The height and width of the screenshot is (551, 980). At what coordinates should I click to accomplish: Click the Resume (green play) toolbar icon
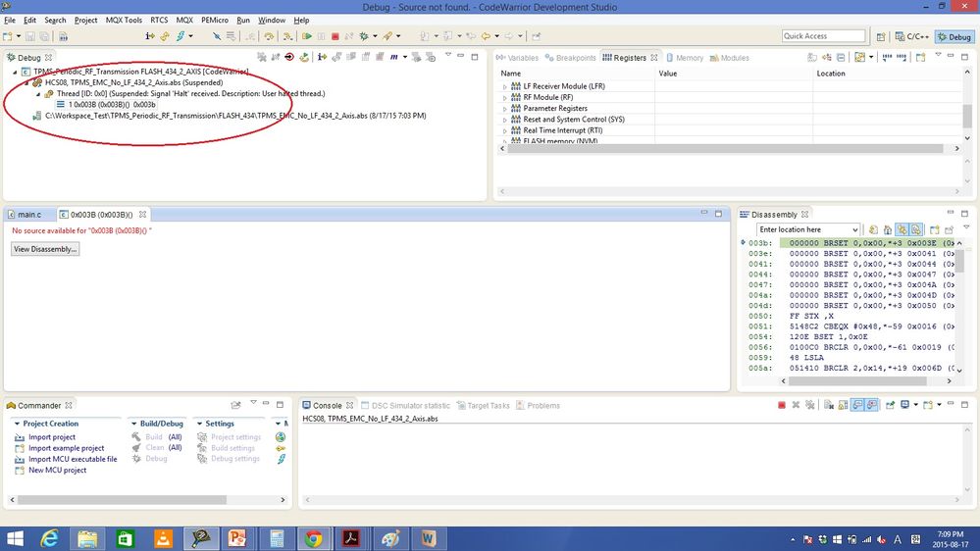click(307, 36)
